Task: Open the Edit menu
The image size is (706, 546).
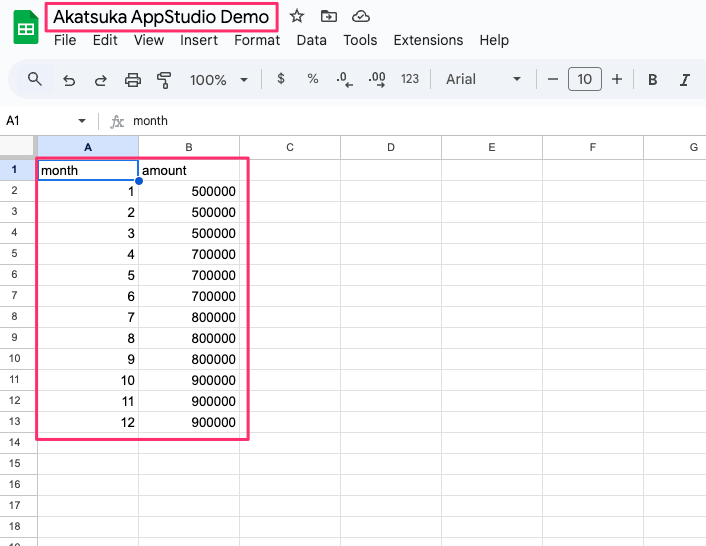Action: [105, 40]
